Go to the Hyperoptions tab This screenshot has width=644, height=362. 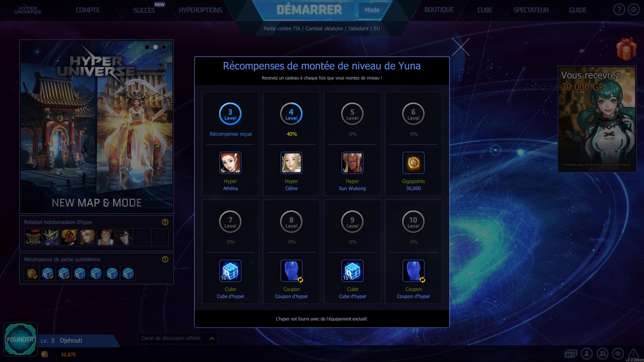click(201, 10)
